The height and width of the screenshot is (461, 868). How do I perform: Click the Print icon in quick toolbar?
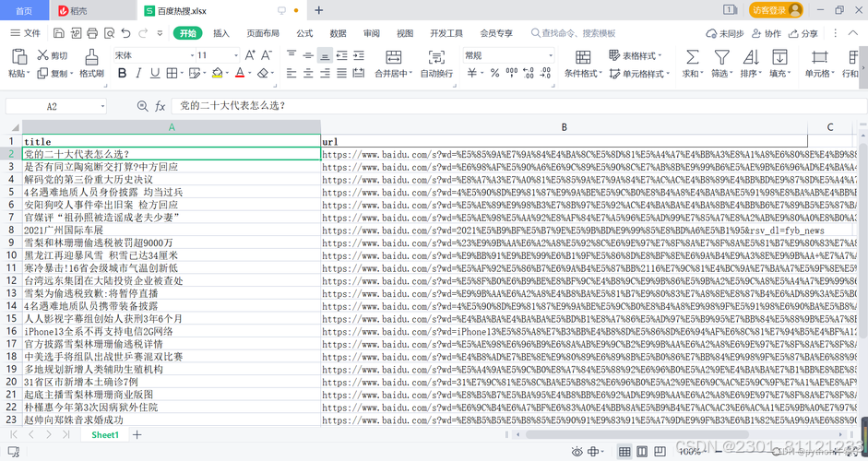click(x=92, y=33)
